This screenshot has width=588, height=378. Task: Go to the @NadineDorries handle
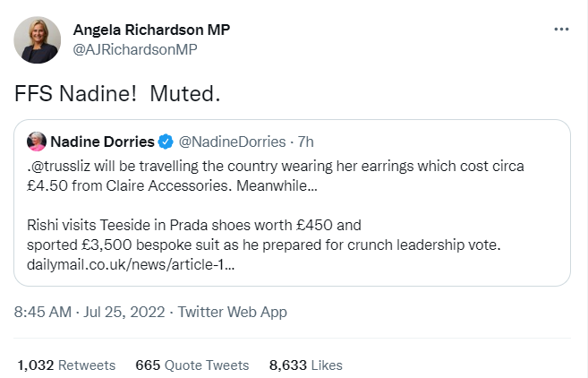click(233, 142)
